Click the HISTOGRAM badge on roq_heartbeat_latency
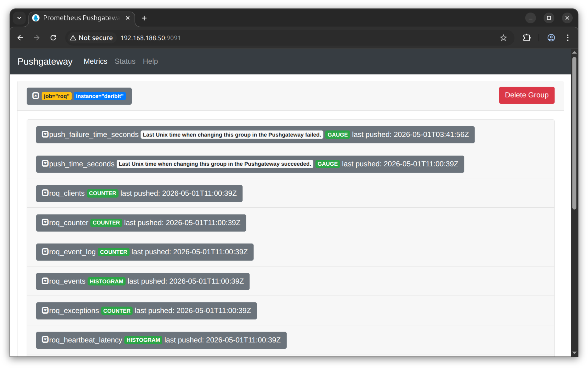Viewport: 588px width, 368px height. click(143, 340)
